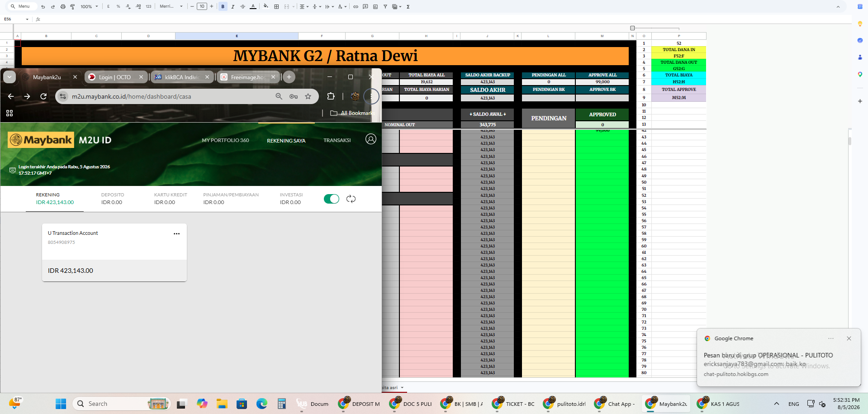
Task: Bookmark the Maybank page with the star
Action: click(308, 96)
